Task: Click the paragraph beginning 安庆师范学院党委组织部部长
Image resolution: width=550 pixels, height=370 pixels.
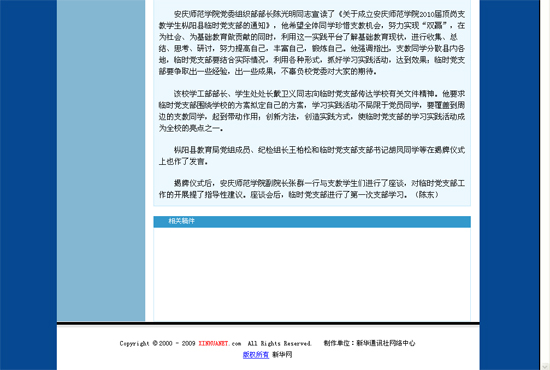Action: pyautogui.click(x=312, y=42)
